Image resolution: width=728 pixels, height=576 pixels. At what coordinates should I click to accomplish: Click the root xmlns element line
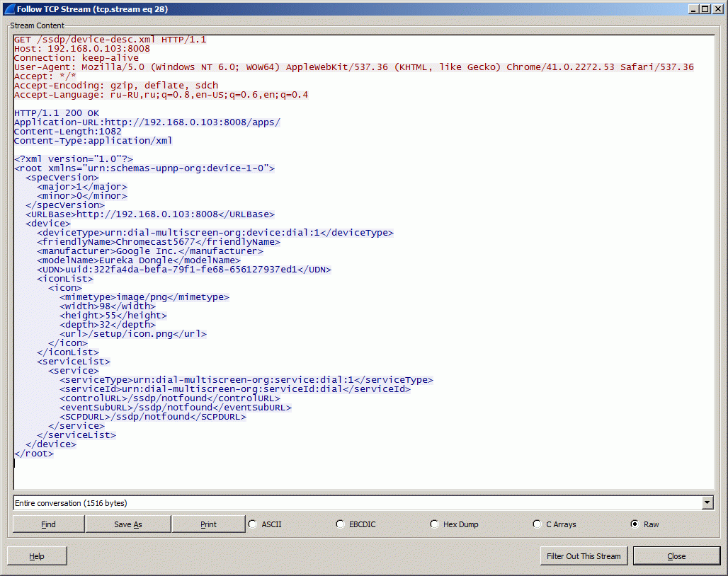click(144, 168)
